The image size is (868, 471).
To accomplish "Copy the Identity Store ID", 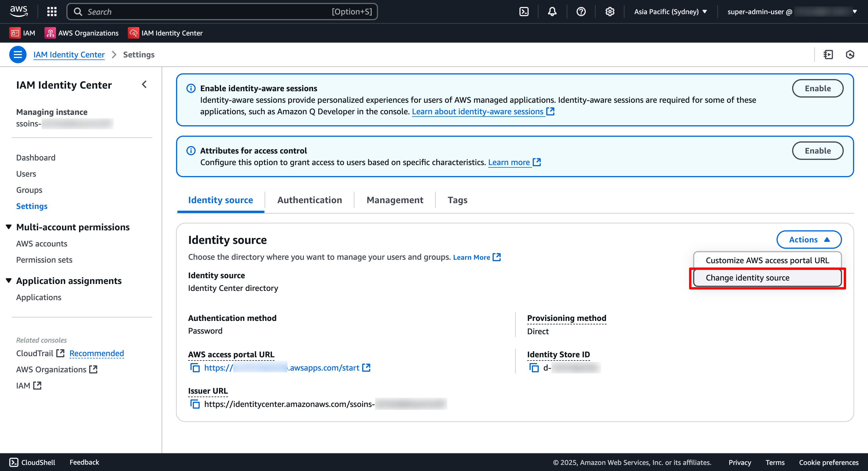I will 534,368.
